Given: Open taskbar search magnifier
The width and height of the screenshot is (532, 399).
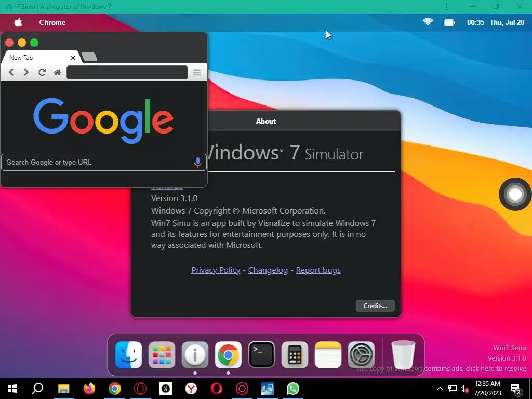Looking at the screenshot, I should pyautogui.click(x=37, y=389).
